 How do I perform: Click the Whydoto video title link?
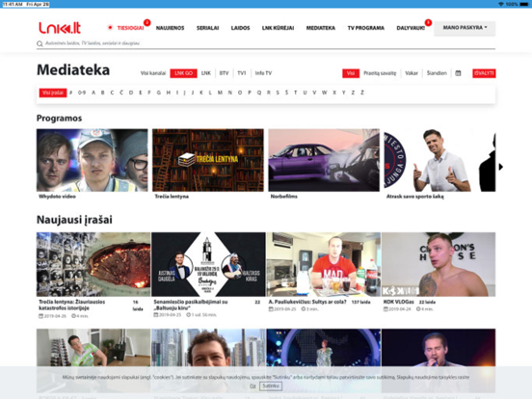point(57,197)
